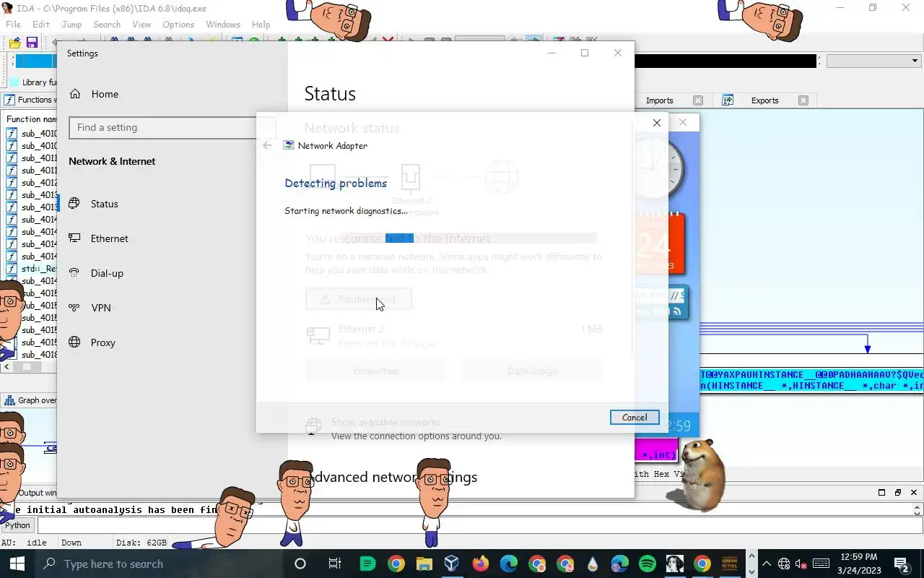Screen dimensions: 924x578
Task: Click the Open file toolbar icon in IDA
Action: [15, 43]
